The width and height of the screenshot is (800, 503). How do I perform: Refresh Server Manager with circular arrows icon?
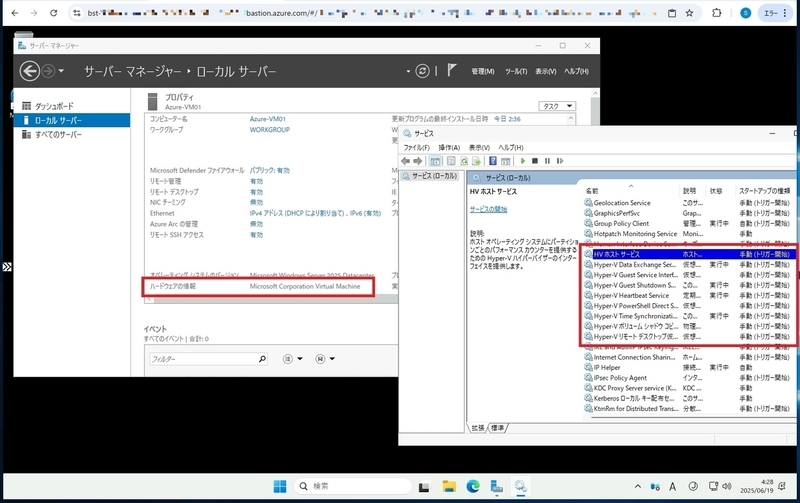pyautogui.click(x=422, y=71)
